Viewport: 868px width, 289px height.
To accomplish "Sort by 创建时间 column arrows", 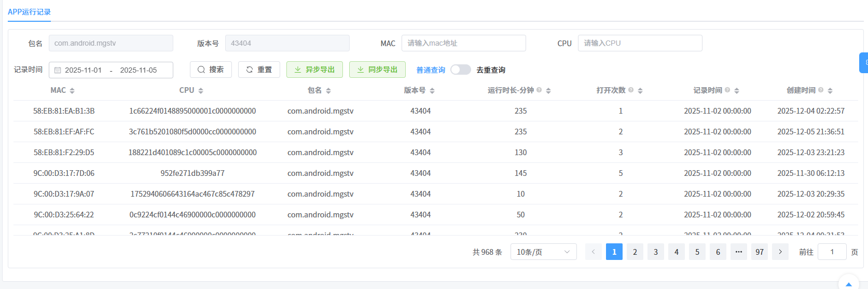I will (830, 91).
